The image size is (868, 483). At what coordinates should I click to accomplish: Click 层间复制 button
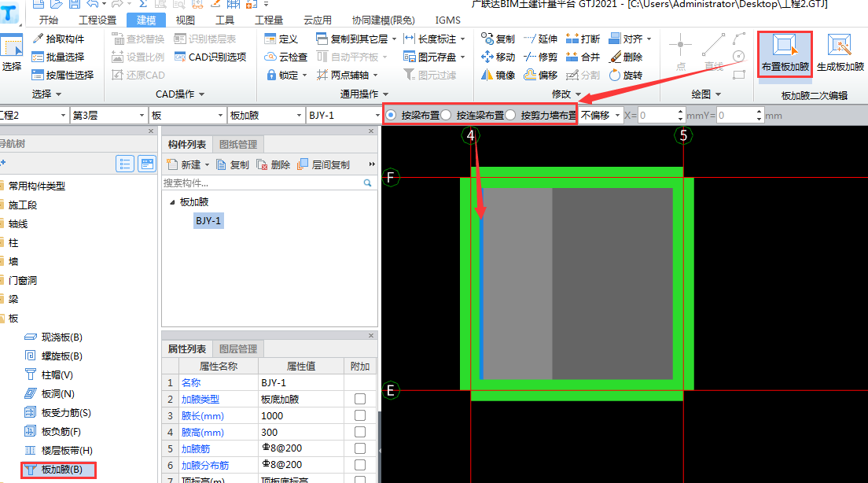324,165
